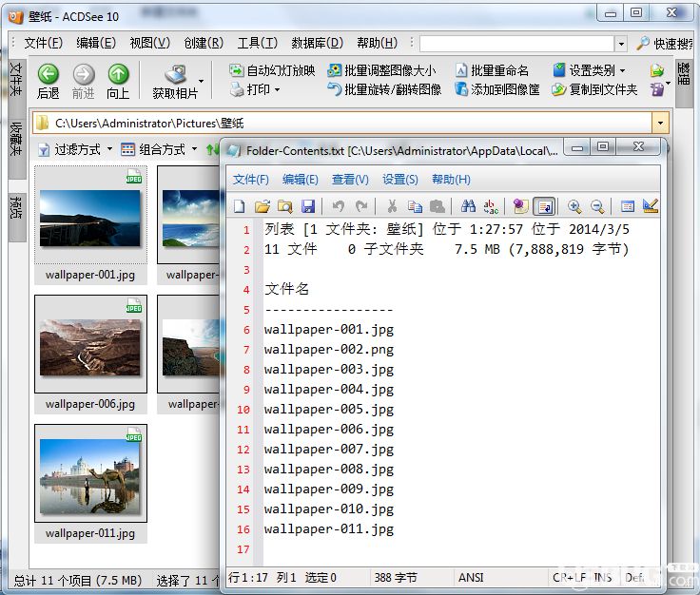Click the Find binoculars icon
The width and height of the screenshot is (700, 595).
(x=468, y=206)
